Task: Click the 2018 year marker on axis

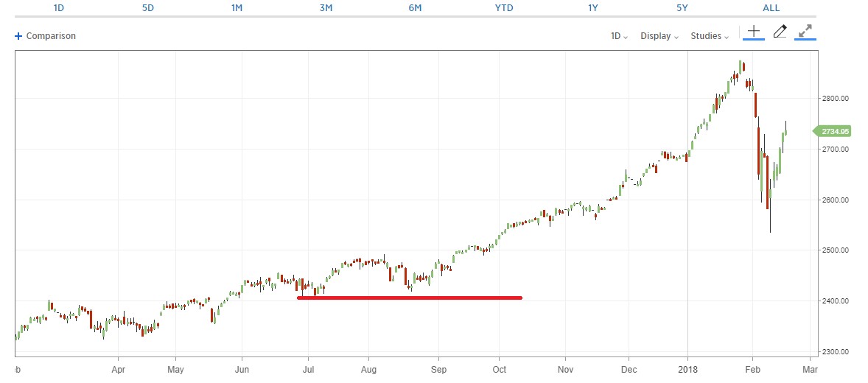Action: pos(688,368)
